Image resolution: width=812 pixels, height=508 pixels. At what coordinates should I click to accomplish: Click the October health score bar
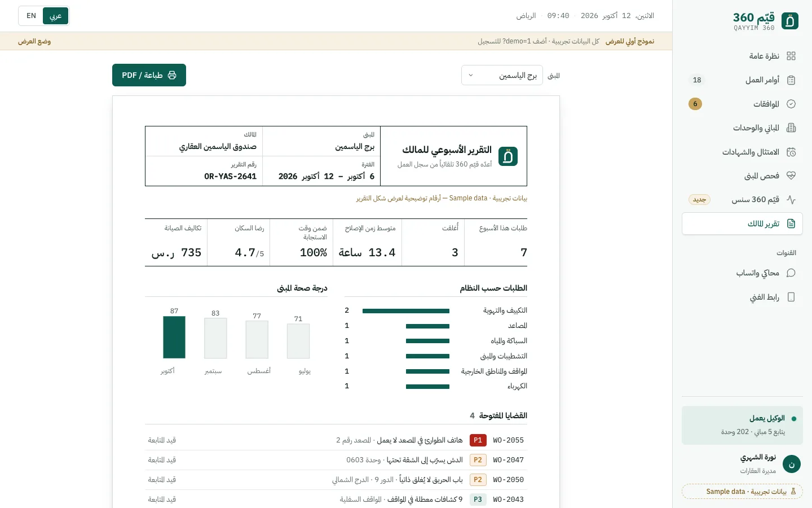(174, 337)
